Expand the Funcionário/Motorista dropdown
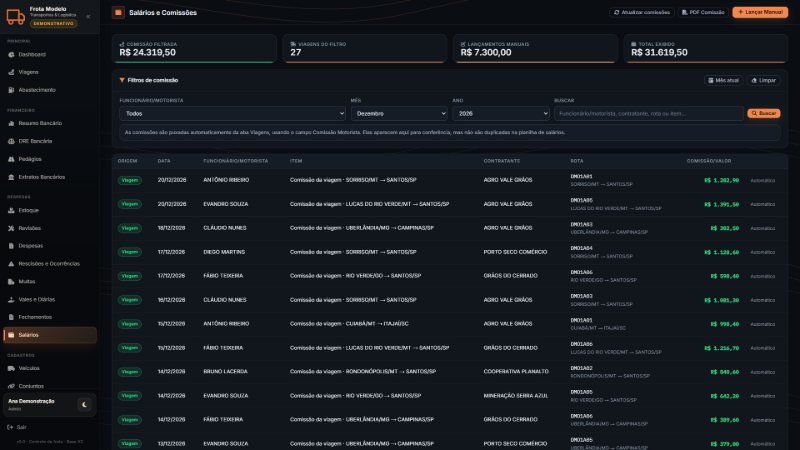Viewport: 800px width, 450px height. tap(232, 113)
